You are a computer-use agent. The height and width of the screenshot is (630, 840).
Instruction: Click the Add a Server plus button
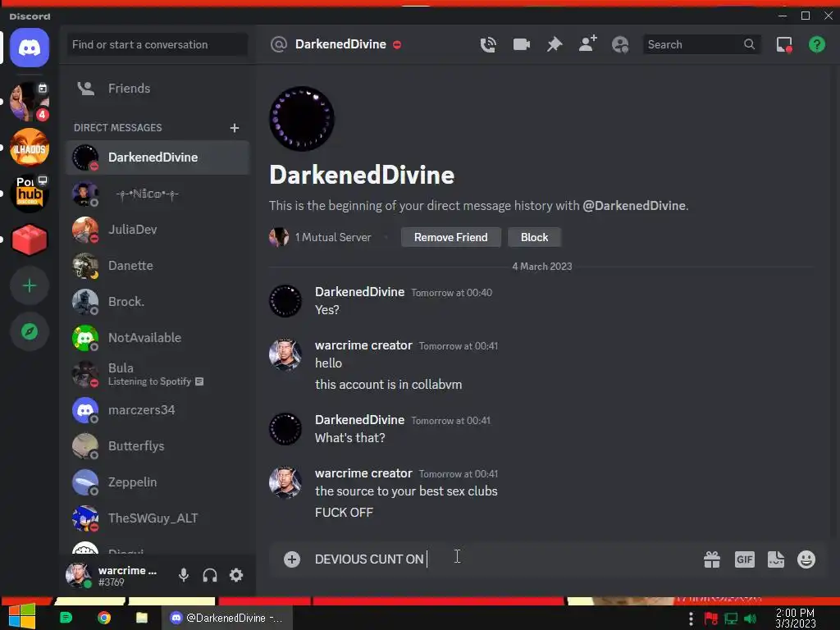(x=30, y=285)
